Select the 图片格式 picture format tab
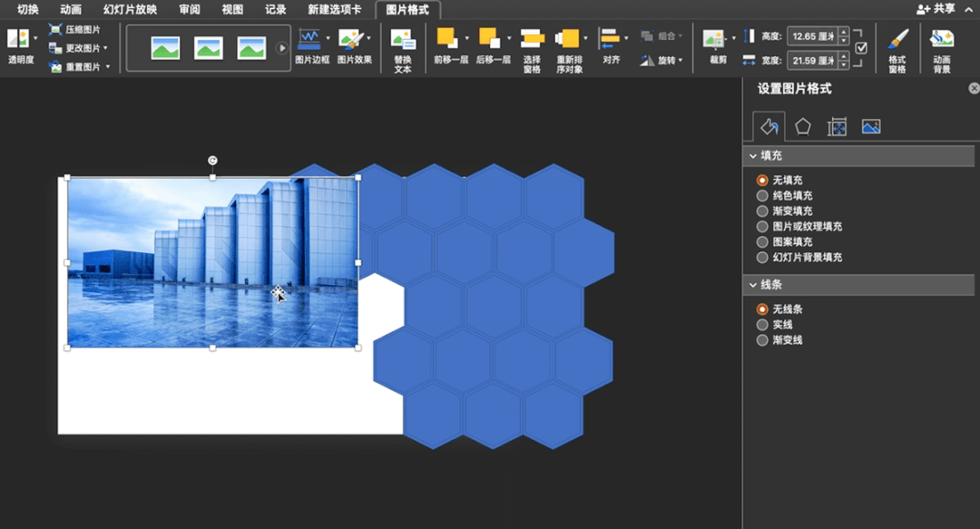Viewport: 980px width, 529px height. pos(407,10)
